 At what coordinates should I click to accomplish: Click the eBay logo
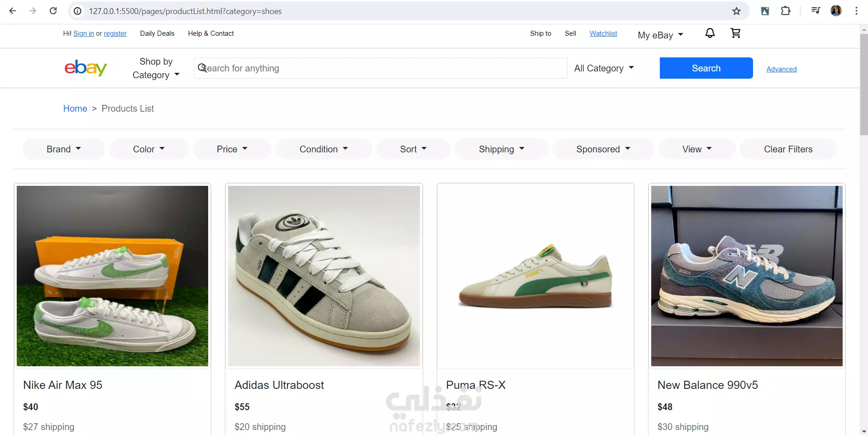(86, 68)
